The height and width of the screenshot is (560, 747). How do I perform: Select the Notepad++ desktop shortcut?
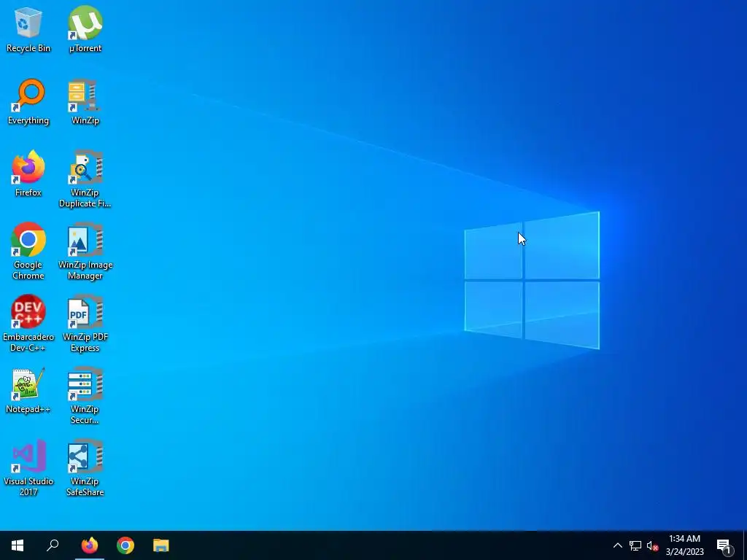(x=28, y=391)
